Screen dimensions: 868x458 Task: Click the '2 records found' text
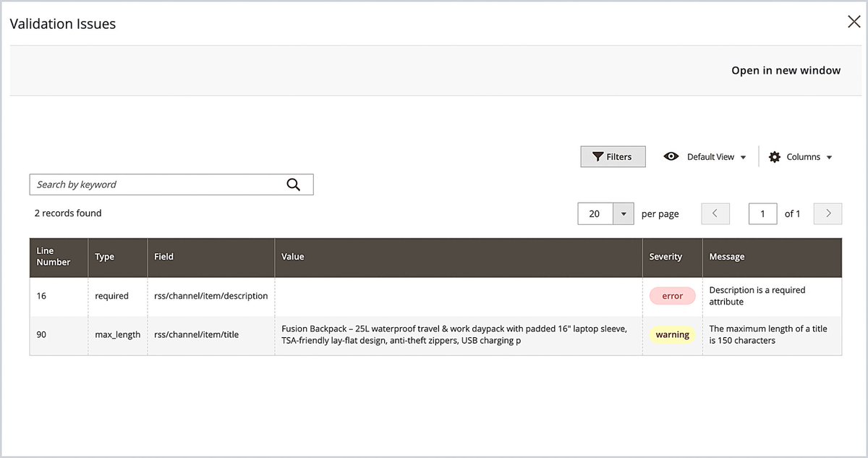pos(68,213)
